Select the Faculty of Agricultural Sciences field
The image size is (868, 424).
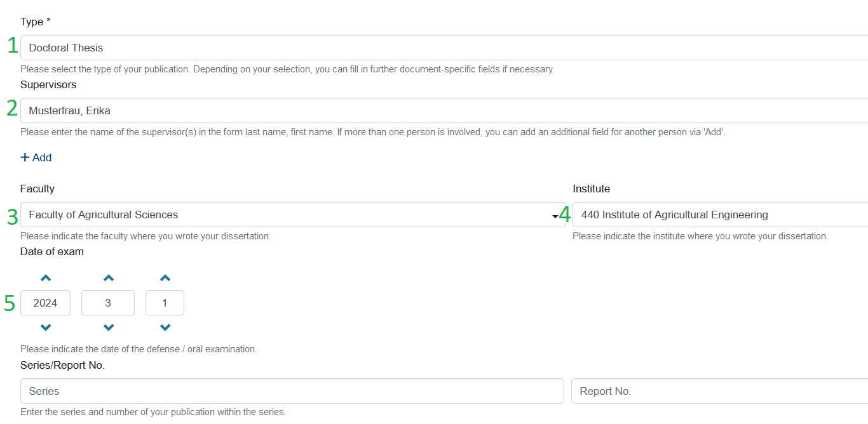[x=286, y=215]
